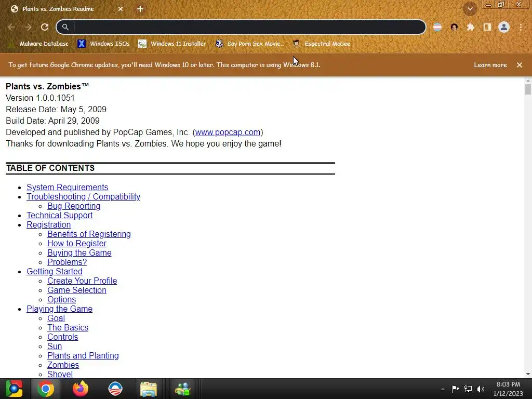Click the vertical scrollbar thumb
The width and height of the screenshot is (532, 399).
pos(528,89)
